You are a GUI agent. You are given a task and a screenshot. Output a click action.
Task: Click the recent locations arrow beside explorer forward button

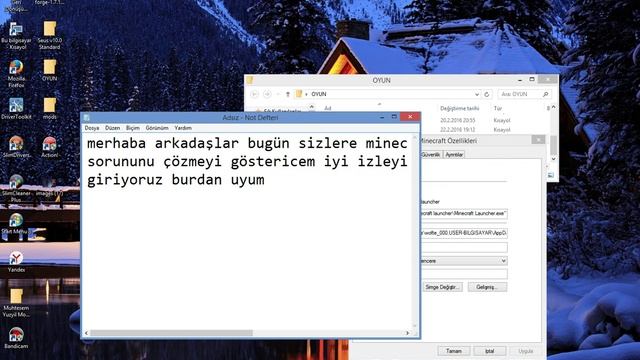tap(278, 94)
